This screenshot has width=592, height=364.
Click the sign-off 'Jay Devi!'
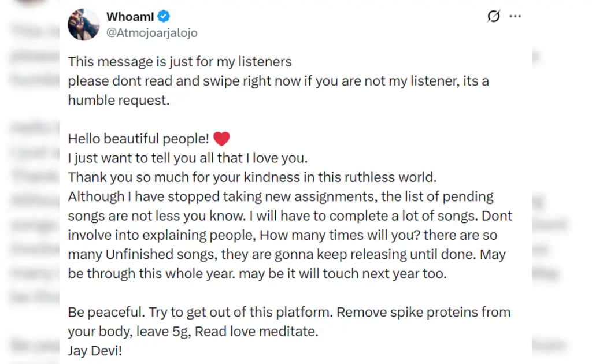click(94, 350)
